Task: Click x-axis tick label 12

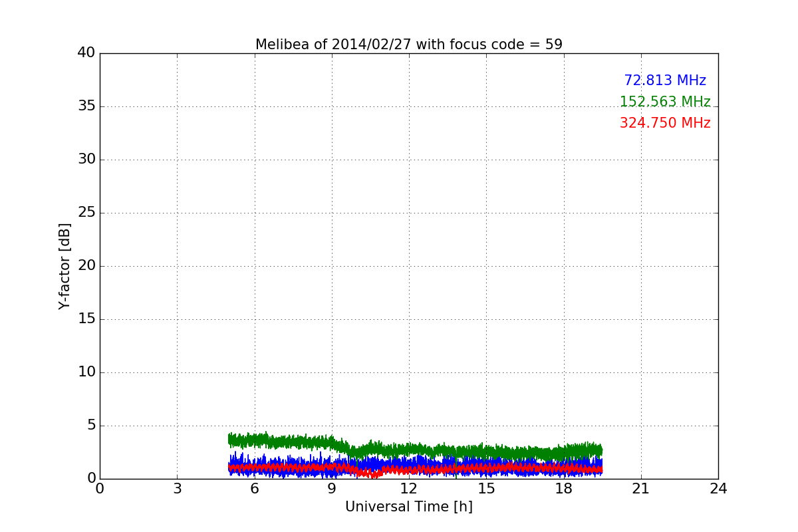Action: [409, 488]
